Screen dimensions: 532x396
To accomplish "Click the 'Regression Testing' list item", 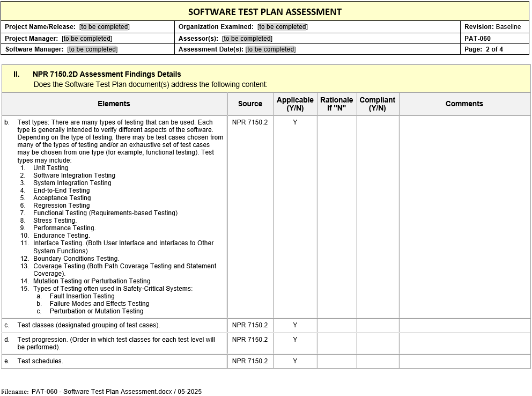I will coord(61,206).
